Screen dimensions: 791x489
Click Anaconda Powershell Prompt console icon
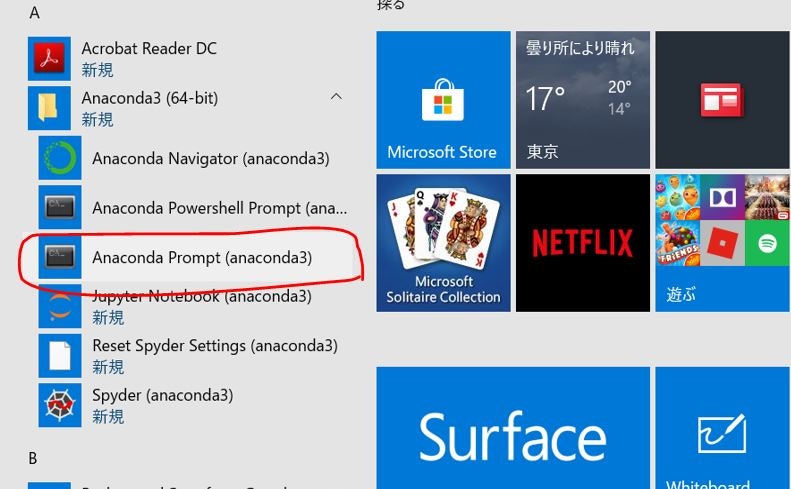(x=60, y=207)
